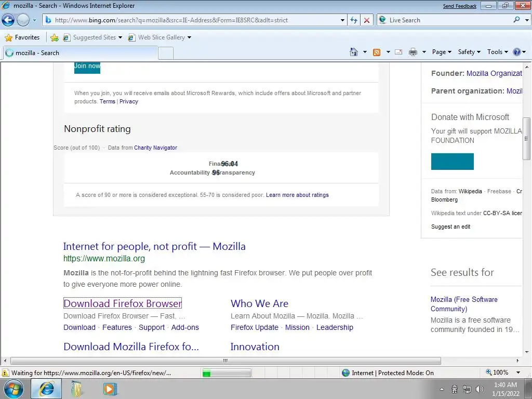The image size is (532, 399).
Task: Open the search provider dropdown arrow
Action: 527,20
